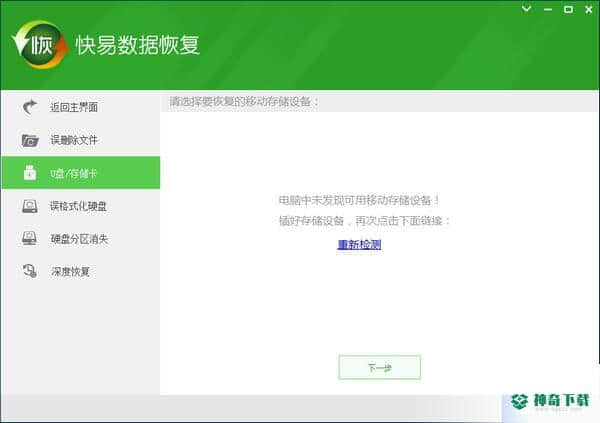
Task: Click the deep recovery icon
Action: click(30, 271)
